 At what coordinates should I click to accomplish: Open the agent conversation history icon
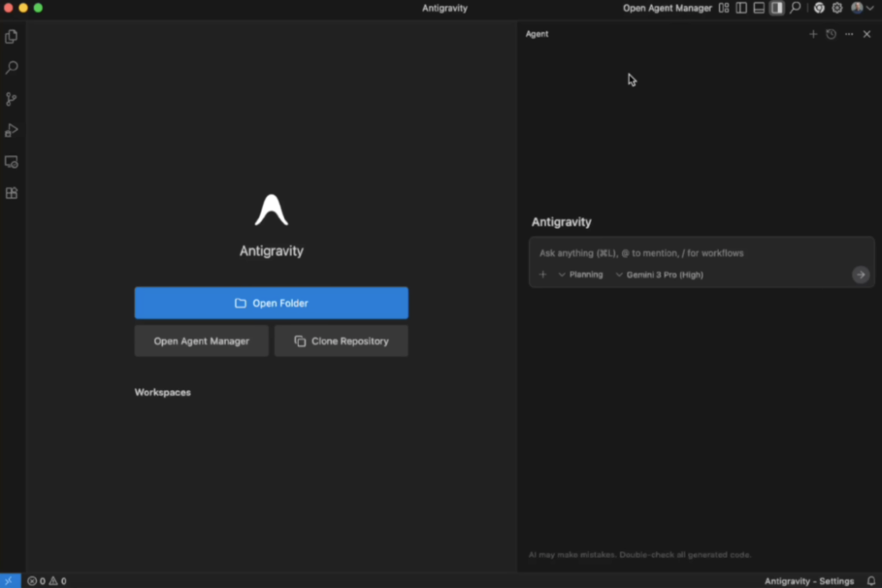click(830, 34)
